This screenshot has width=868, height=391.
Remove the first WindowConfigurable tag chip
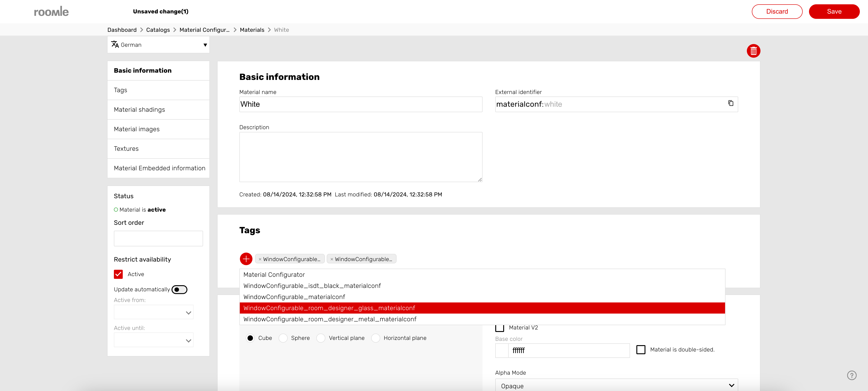tap(260, 259)
